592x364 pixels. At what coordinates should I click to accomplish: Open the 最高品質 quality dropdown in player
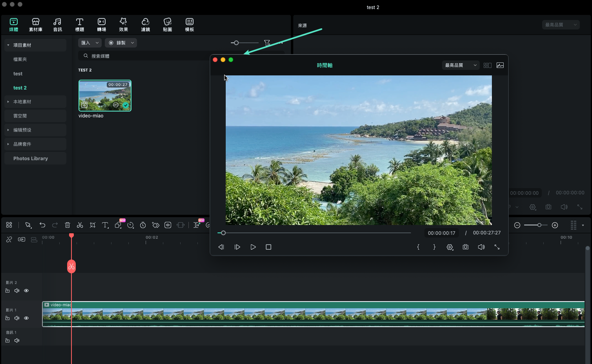click(460, 65)
